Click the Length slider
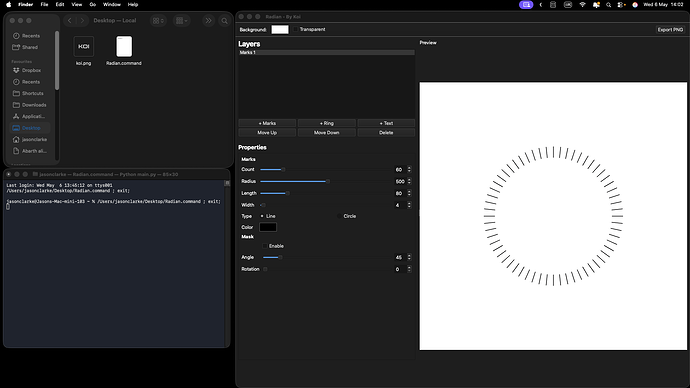 326,193
